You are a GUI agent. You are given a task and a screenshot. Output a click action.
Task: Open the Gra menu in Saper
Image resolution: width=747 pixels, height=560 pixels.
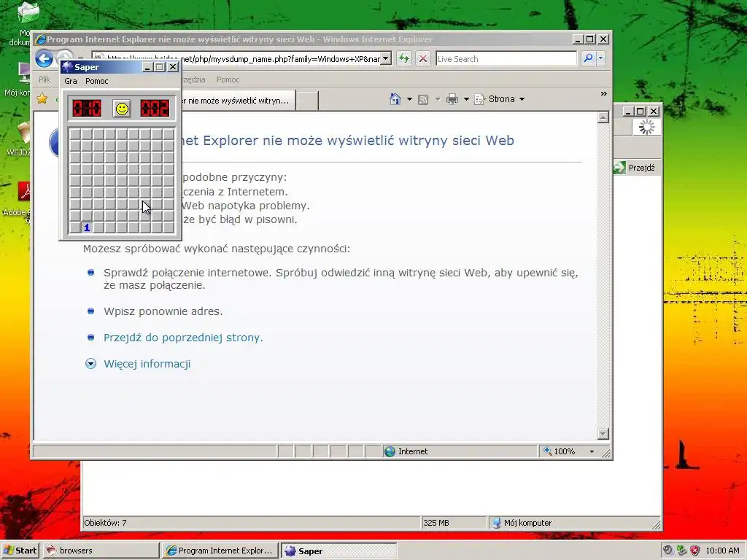coord(71,81)
